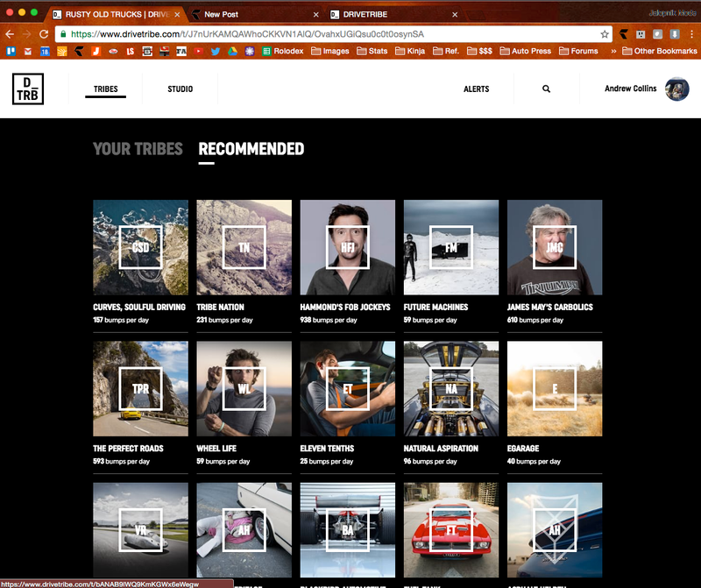Switch to the New Post browser tab

pos(255,14)
